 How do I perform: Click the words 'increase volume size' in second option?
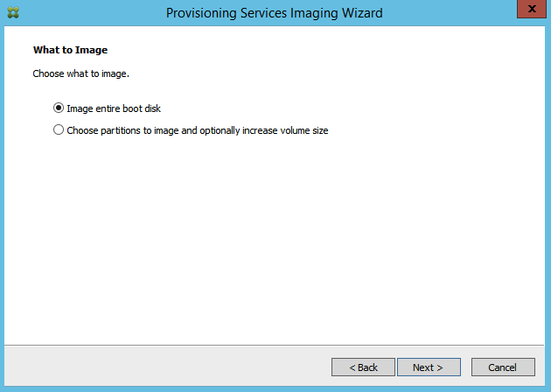click(x=285, y=130)
